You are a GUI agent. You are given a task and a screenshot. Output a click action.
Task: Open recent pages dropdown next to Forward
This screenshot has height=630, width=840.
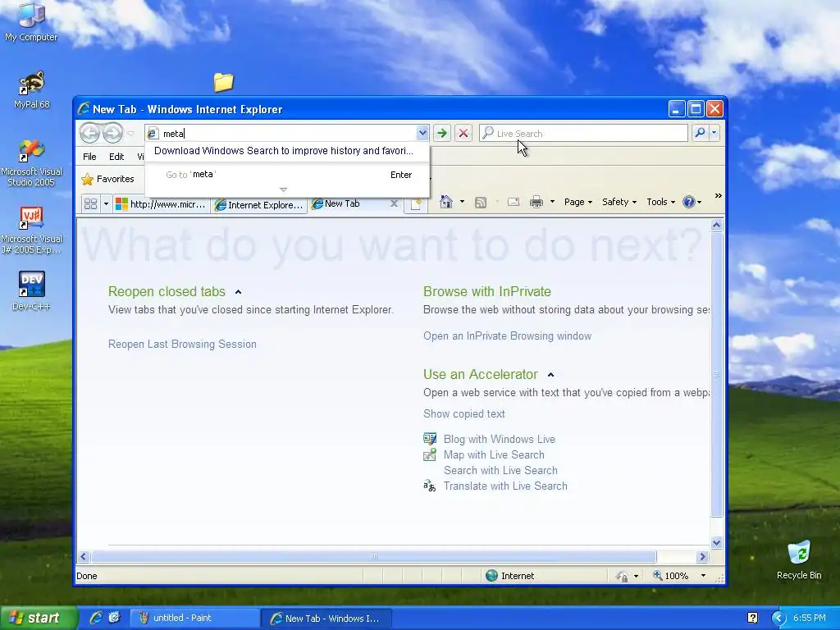pos(130,134)
